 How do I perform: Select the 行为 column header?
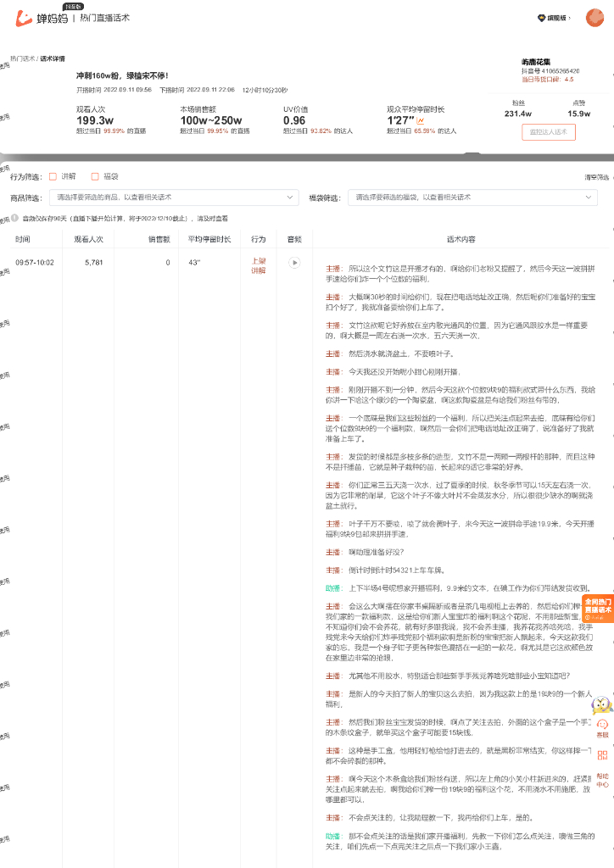click(x=259, y=239)
